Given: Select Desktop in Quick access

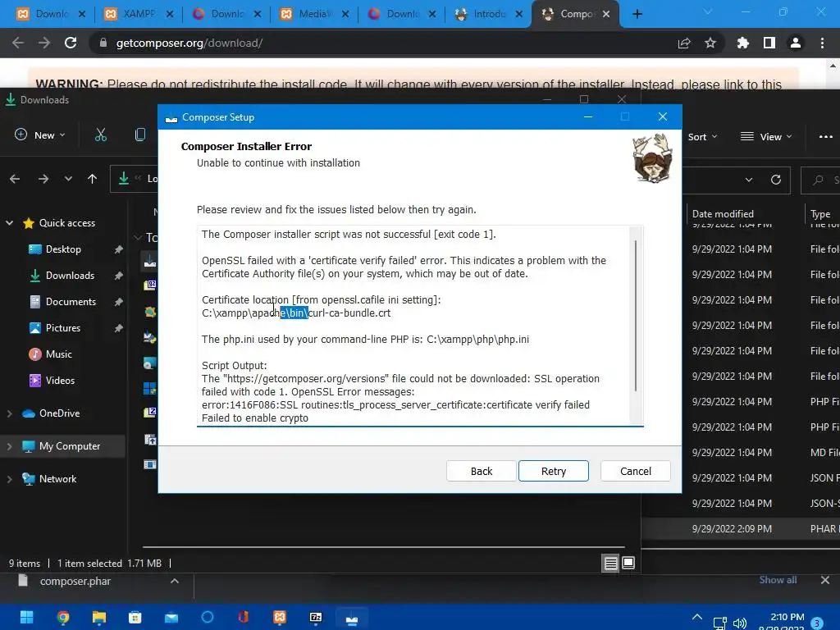Looking at the screenshot, I should 63,249.
